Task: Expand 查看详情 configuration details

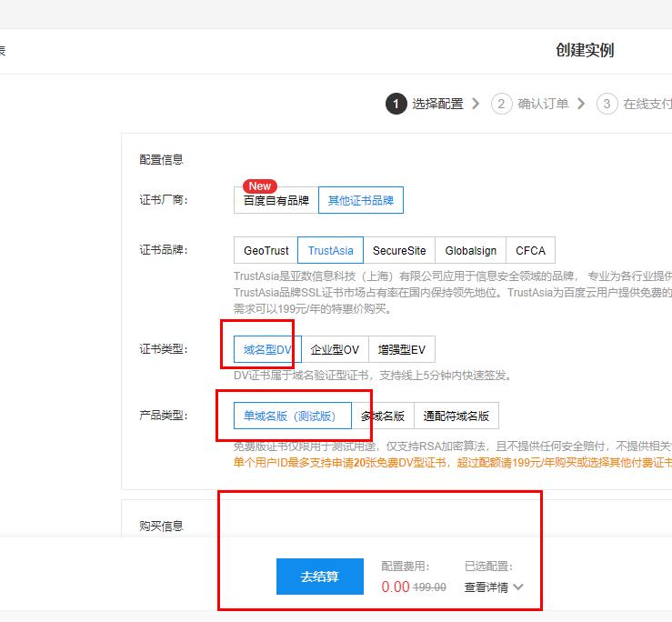Action: pos(486,587)
